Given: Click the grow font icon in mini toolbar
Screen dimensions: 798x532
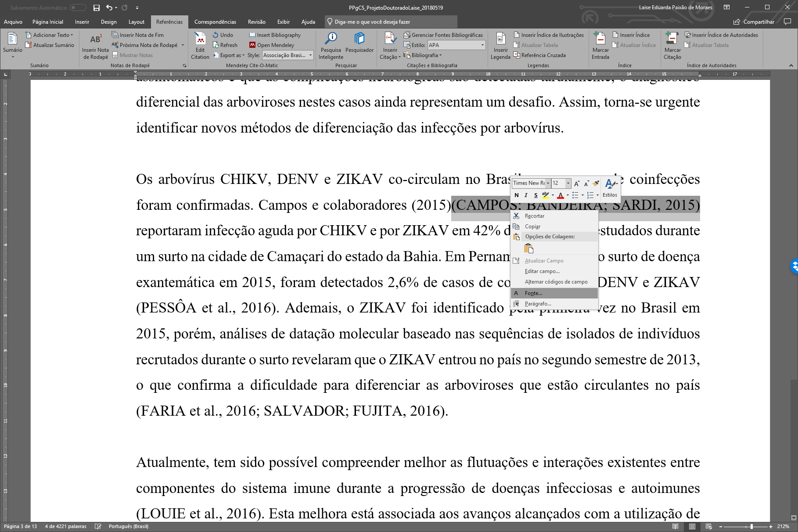Looking at the screenshot, I should click(x=577, y=183).
